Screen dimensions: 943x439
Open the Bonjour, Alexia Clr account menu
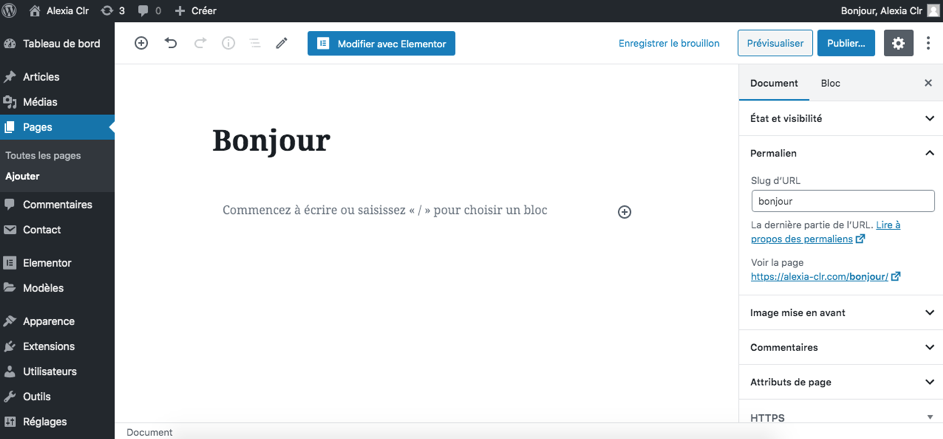pyautogui.click(x=891, y=10)
